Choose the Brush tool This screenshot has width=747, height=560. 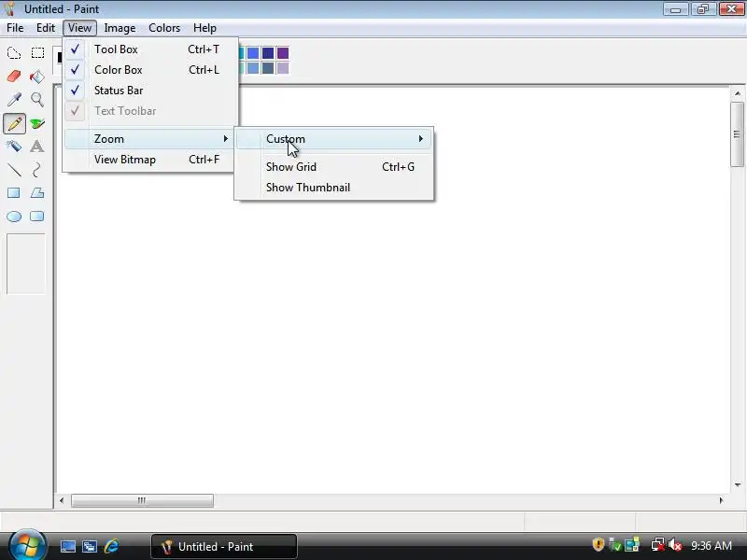tap(37, 123)
